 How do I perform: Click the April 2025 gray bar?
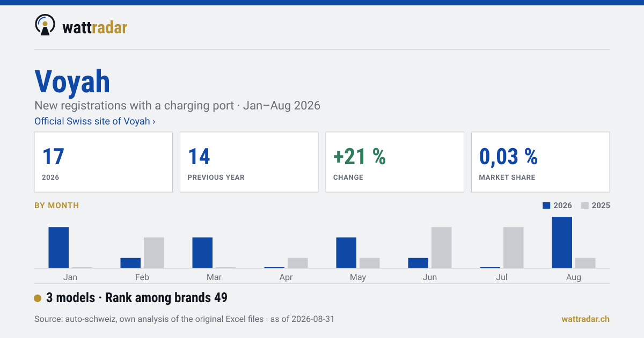click(298, 263)
